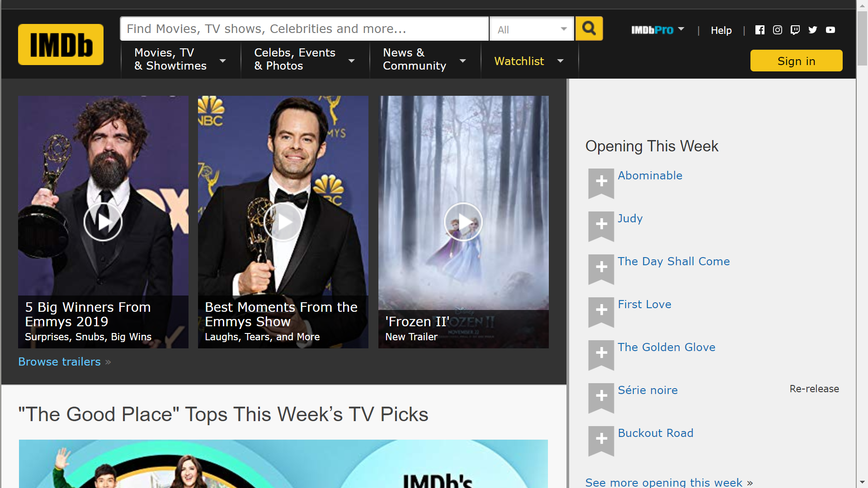This screenshot has height=488, width=868.
Task: Follow the Browse trailers link
Action: coord(59,362)
